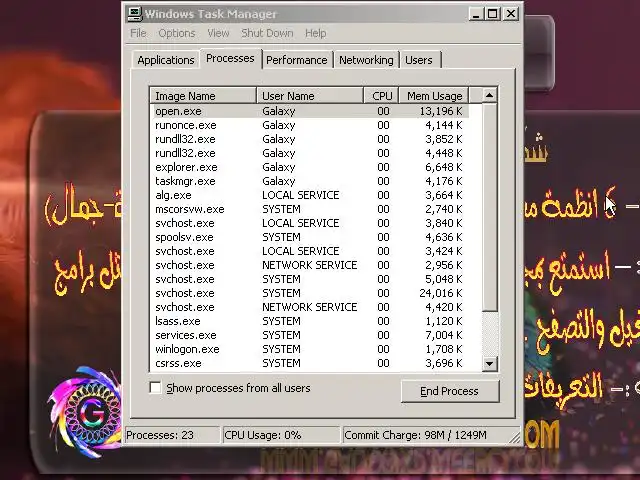640x480 pixels.
Task: Select the services.exe process
Action: [x=309, y=335]
